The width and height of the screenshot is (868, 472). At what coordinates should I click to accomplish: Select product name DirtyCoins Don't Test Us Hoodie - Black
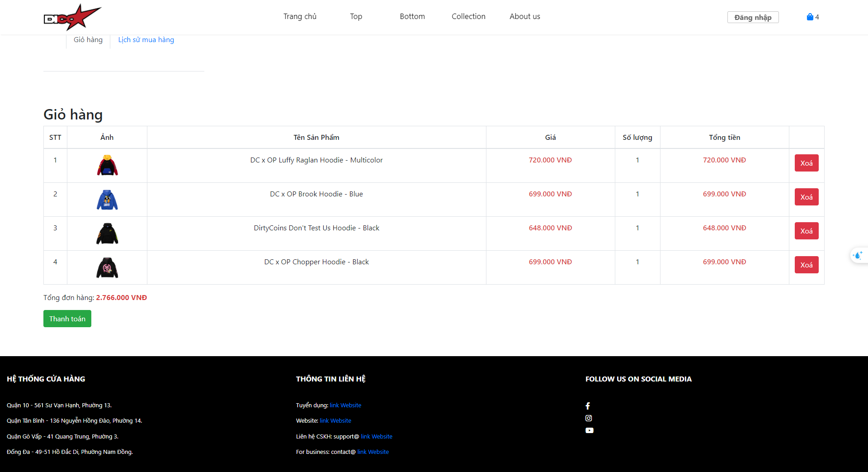316,228
